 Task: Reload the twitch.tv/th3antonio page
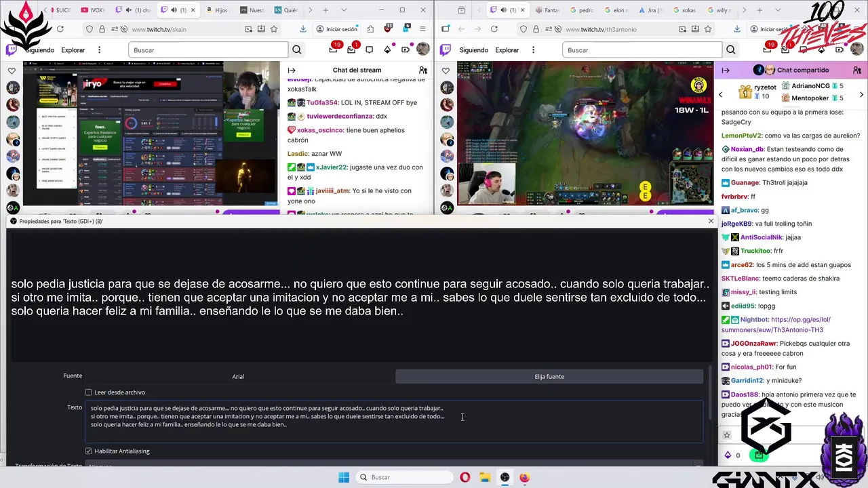tap(494, 29)
